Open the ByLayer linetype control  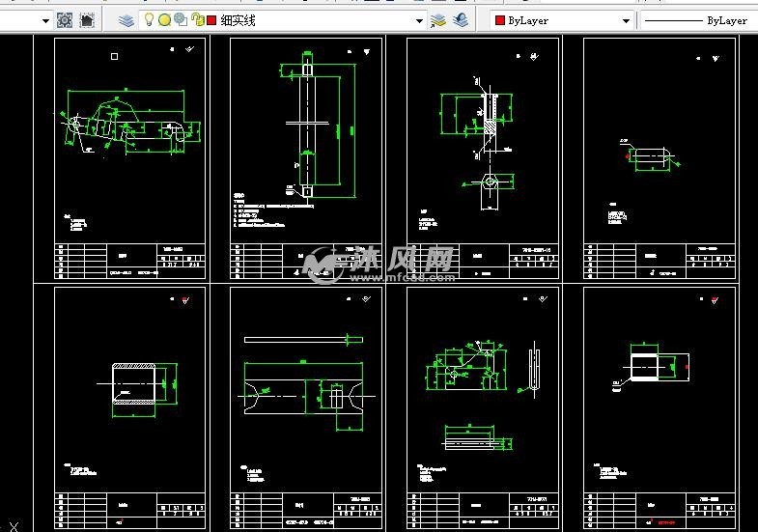pos(699,21)
